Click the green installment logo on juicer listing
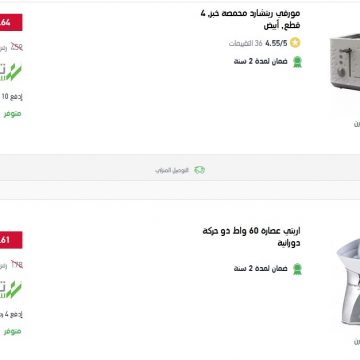 [x=11, y=290]
